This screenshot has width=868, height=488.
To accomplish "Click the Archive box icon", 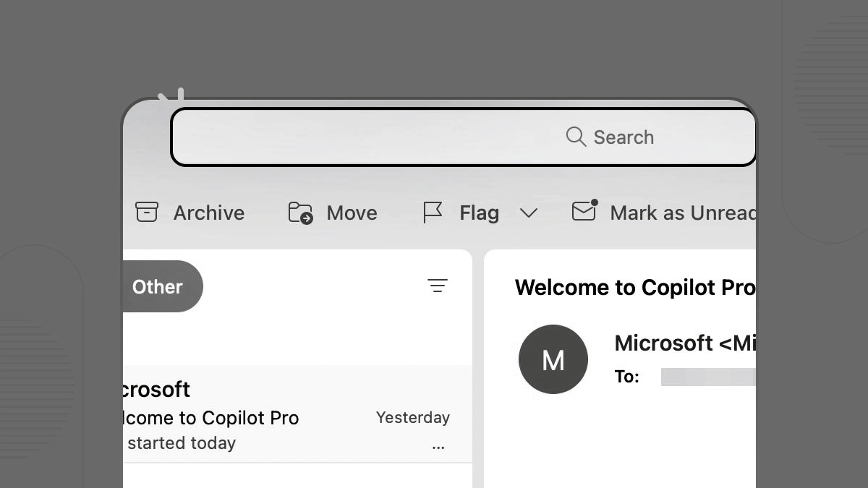I will point(147,213).
